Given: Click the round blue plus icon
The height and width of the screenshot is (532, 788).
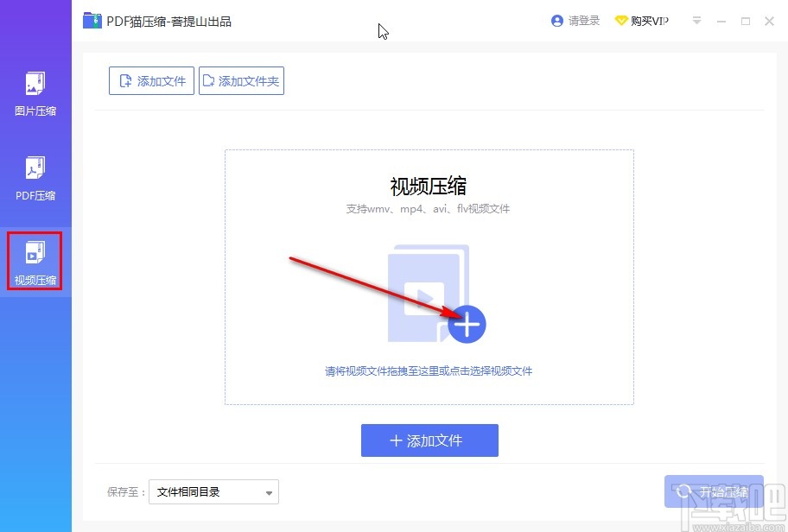Looking at the screenshot, I should (x=467, y=324).
